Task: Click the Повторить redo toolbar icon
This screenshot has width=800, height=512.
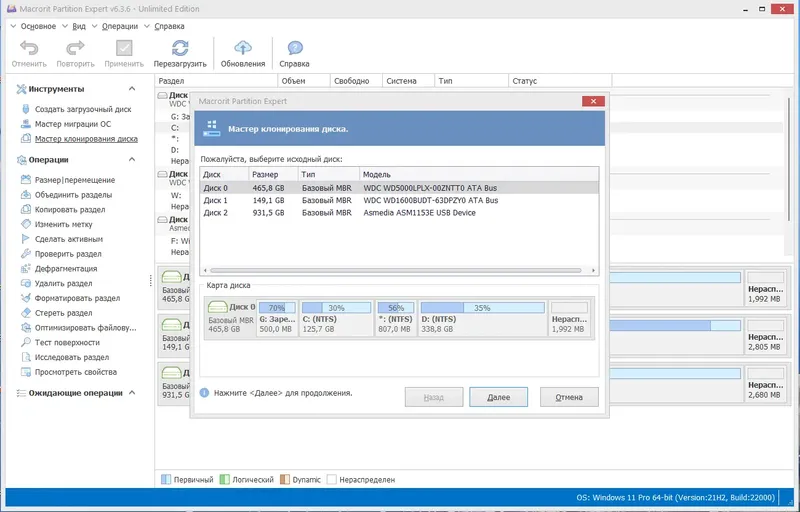Action: tap(75, 48)
